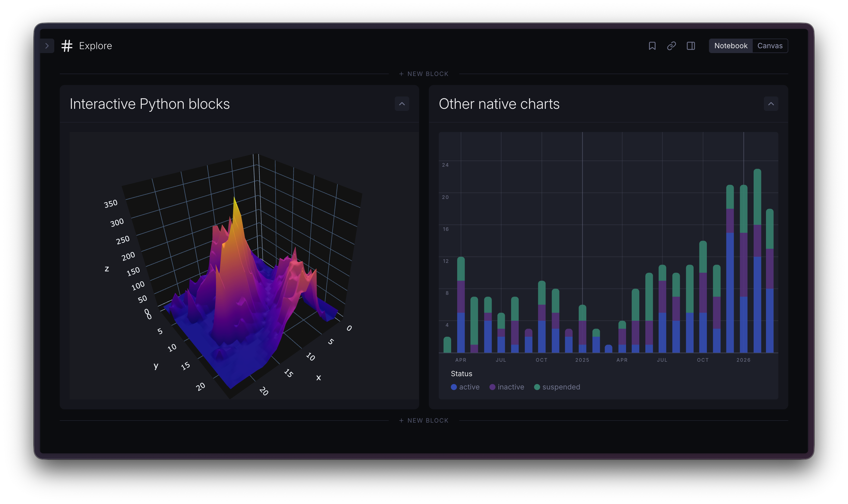Expand the sidebar with arrow icon
848x504 pixels.
[x=47, y=46]
